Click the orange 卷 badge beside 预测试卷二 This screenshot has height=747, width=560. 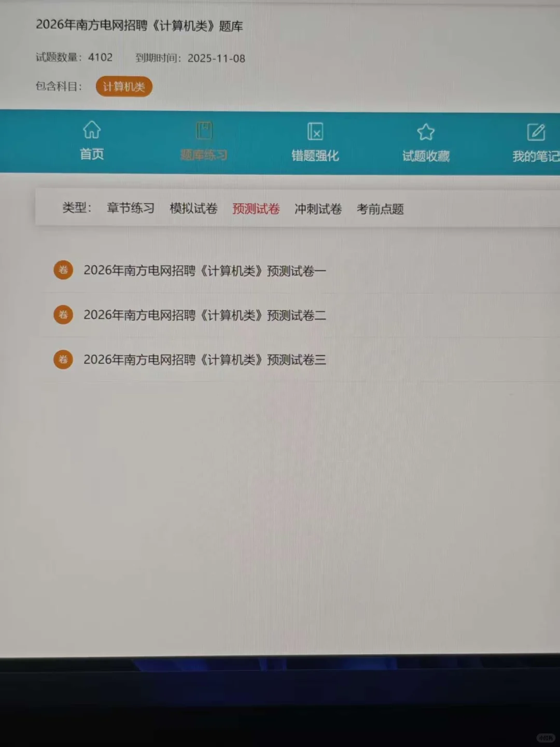(x=63, y=315)
